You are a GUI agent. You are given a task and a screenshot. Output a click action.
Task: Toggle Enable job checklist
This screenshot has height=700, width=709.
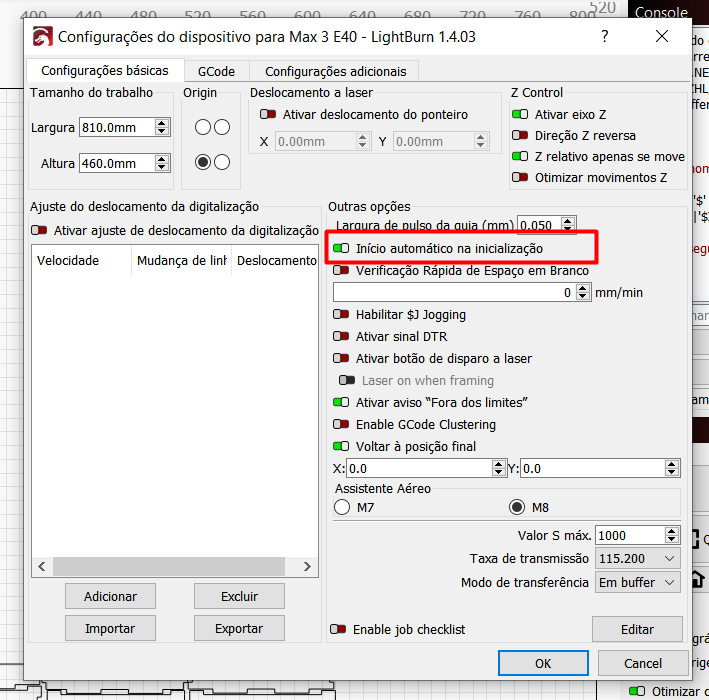340,630
